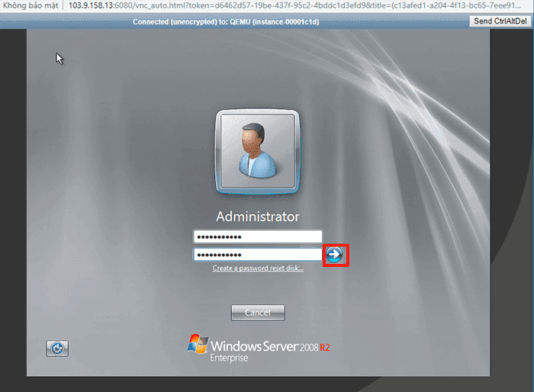Click Send CtrlAltDel button
Image resolution: width=534 pixels, height=392 pixels.
(500, 21)
